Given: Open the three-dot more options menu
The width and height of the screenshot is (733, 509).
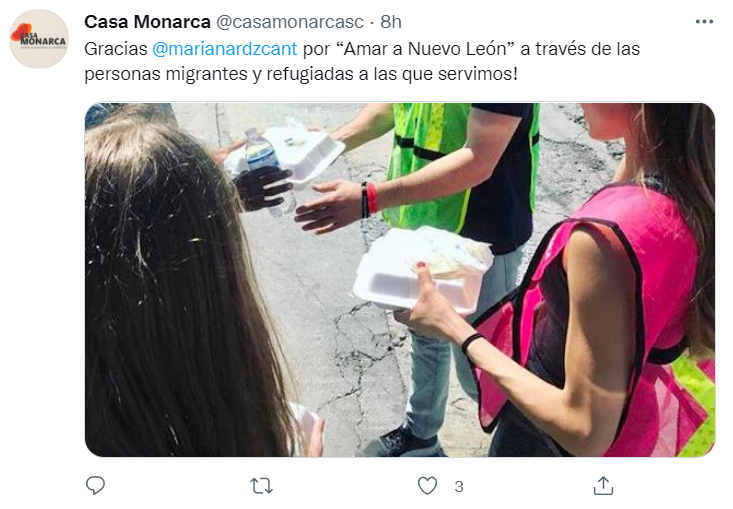Looking at the screenshot, I should click(x=704, y=22).
